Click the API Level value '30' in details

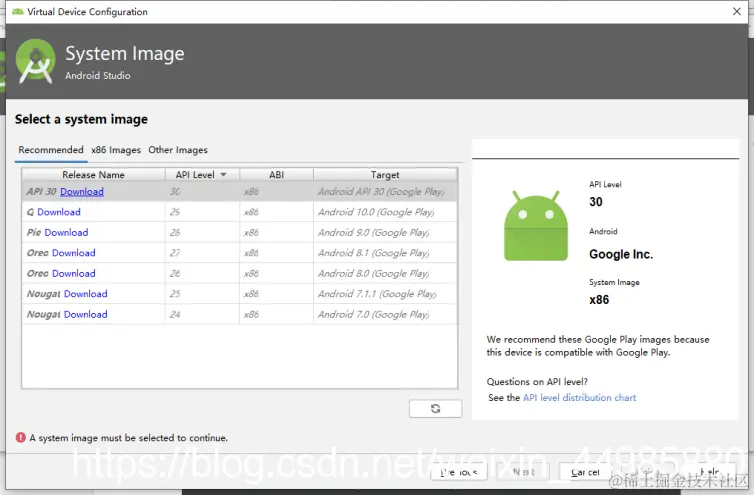[596, 202]
